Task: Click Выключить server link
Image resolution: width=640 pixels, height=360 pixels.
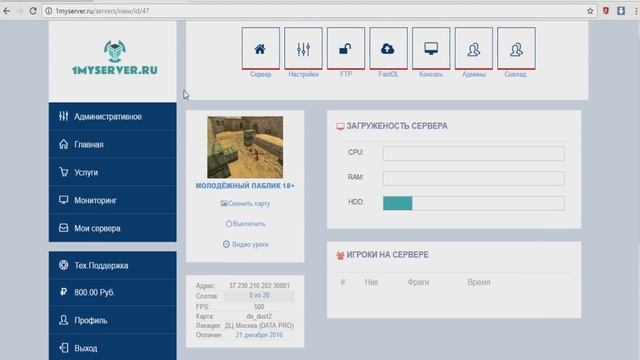Action: (x=245, y=224)
